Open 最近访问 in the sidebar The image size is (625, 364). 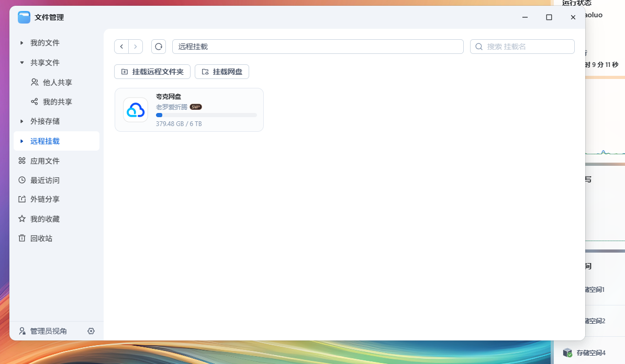[x=45, y=180]
